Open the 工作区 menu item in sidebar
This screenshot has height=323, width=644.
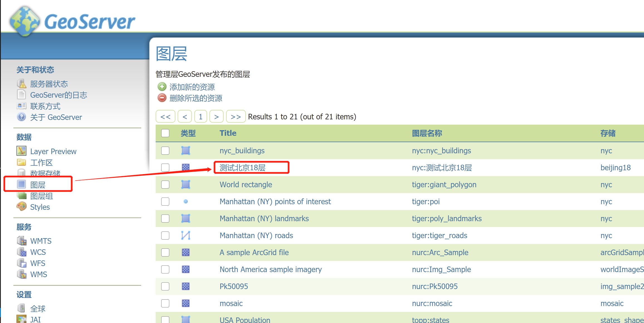(x=41, y=162)
